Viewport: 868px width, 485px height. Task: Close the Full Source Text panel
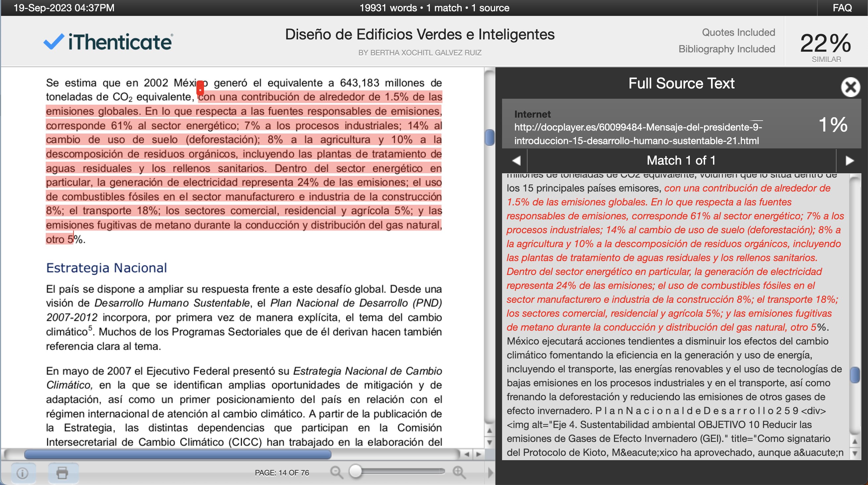tap(850, 87)
